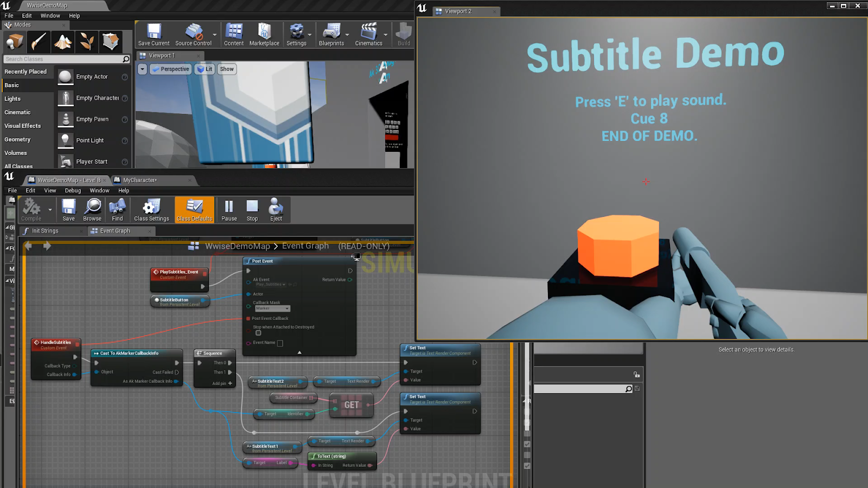Select the Geometry category

[17, 139]
